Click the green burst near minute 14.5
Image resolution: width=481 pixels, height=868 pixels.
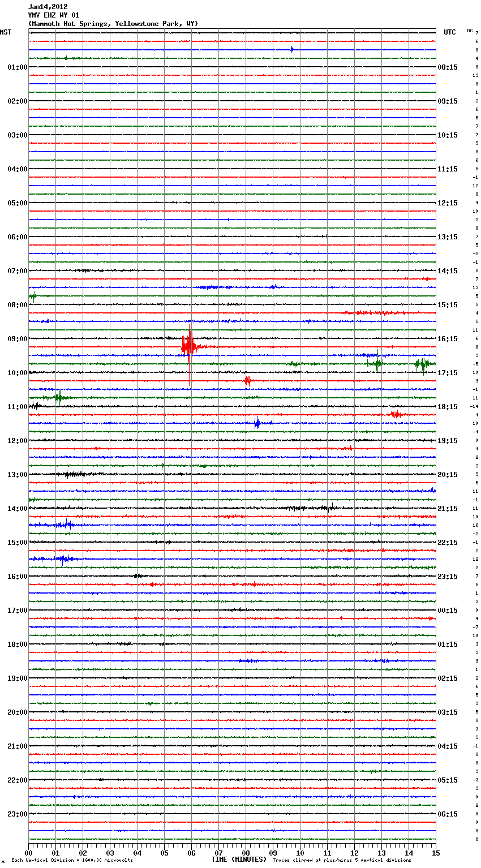423,364
